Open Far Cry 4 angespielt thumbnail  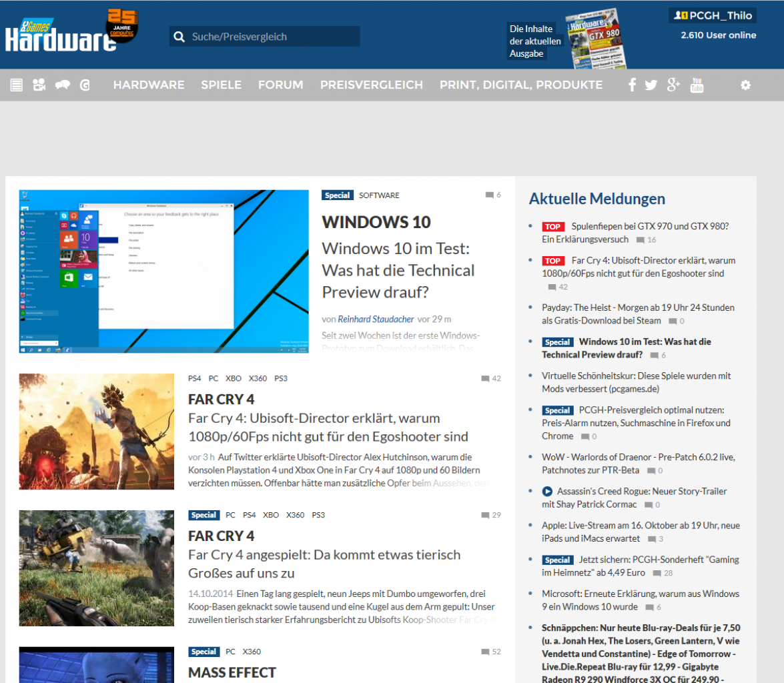97,568
